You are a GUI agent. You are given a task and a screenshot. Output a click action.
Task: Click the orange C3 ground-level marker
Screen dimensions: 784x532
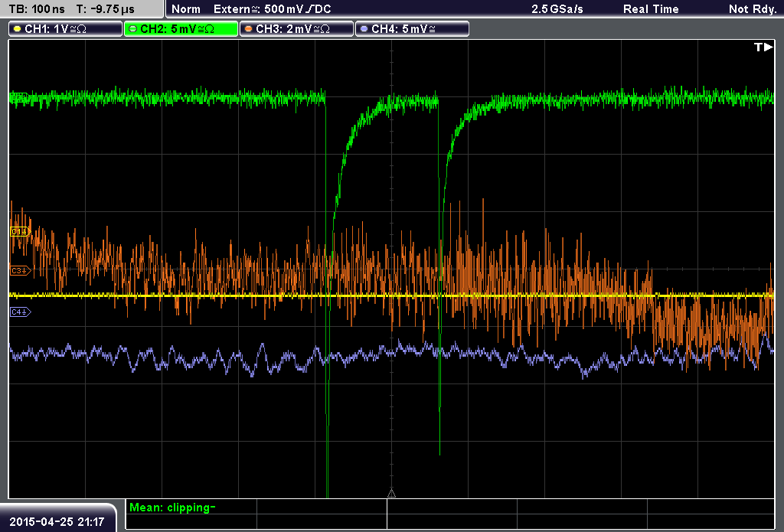[x=20, y=270]
